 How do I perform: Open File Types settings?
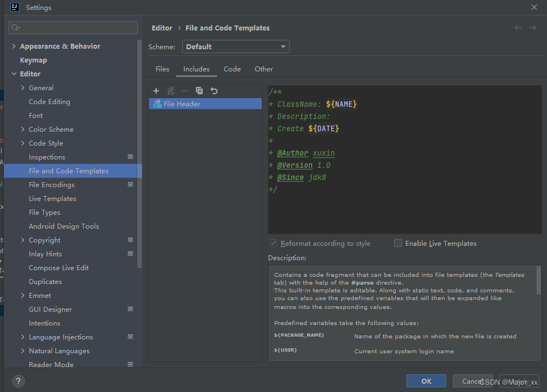(x=45, y=213)
